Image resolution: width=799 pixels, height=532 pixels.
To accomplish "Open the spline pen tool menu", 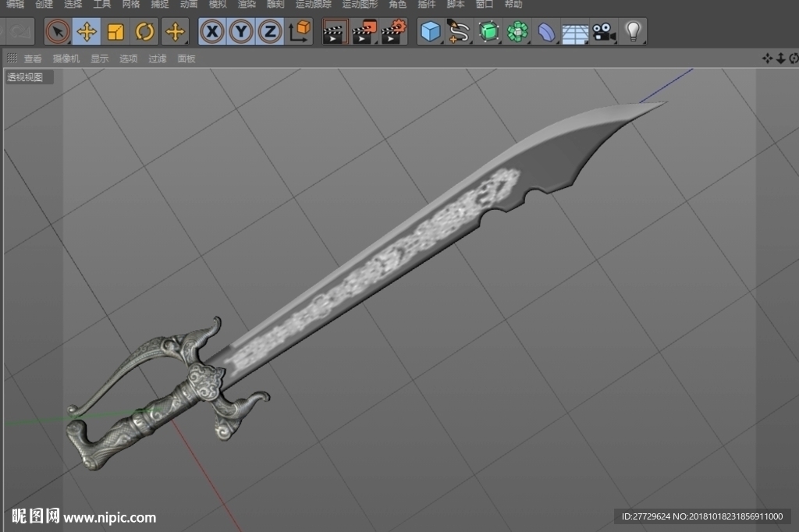I will [x=459, y=32].
